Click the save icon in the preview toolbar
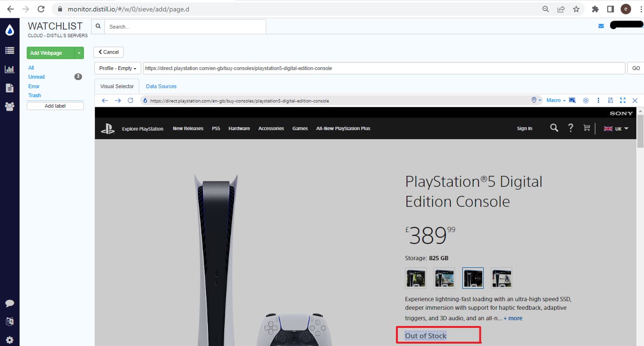The image size is (644, 346). click(611, 100)
